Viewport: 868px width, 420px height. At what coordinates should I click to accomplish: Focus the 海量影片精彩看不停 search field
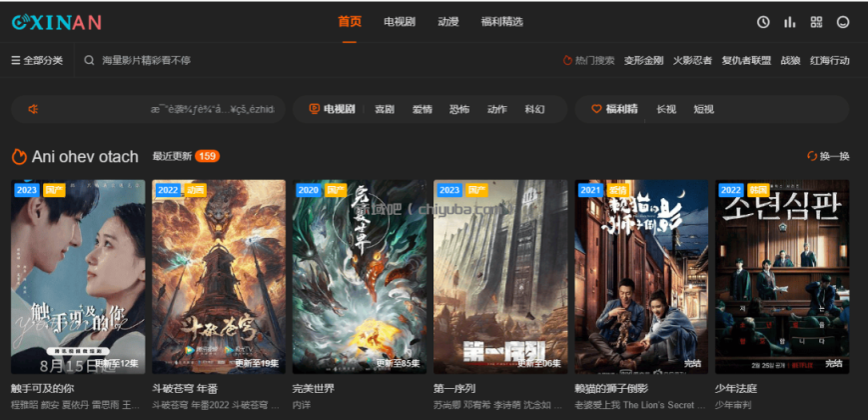tap(147, 60)
